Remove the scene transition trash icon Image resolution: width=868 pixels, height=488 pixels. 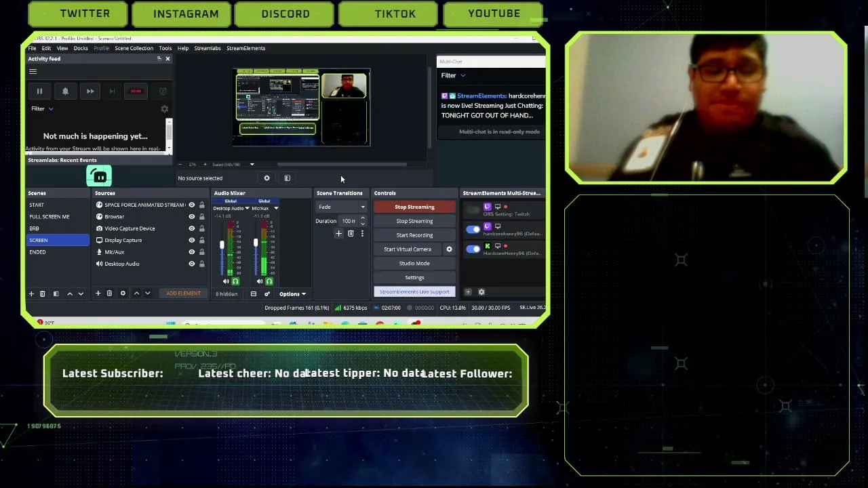pyautogui.click(x=351, y=234)
